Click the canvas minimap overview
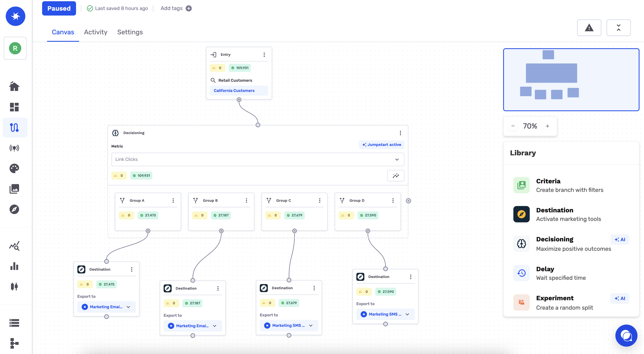 pos(571,80)
